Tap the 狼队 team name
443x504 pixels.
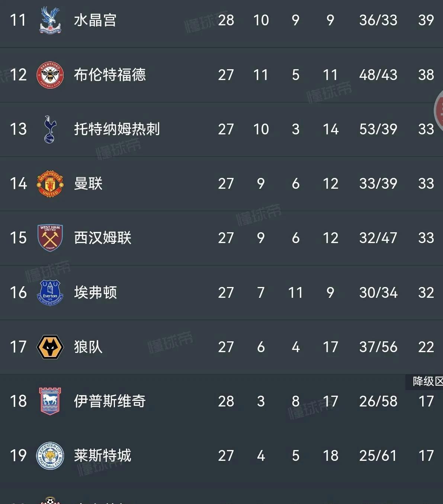click(88, 347)
